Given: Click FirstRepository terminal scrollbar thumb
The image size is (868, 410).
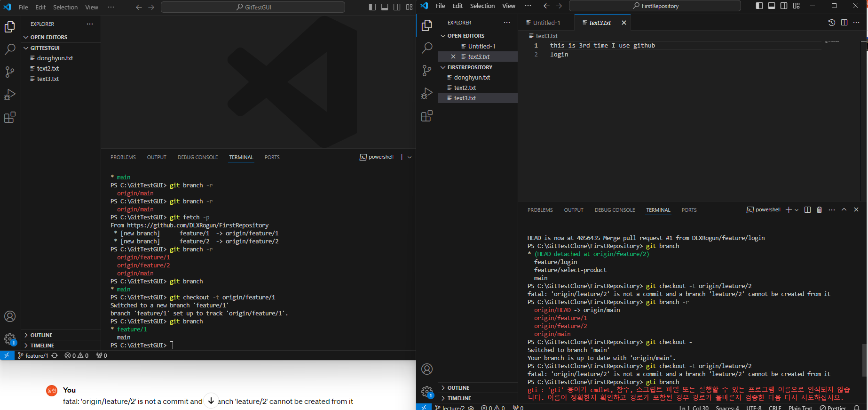Looking at the screenshot, I should [x=864, y=360].
